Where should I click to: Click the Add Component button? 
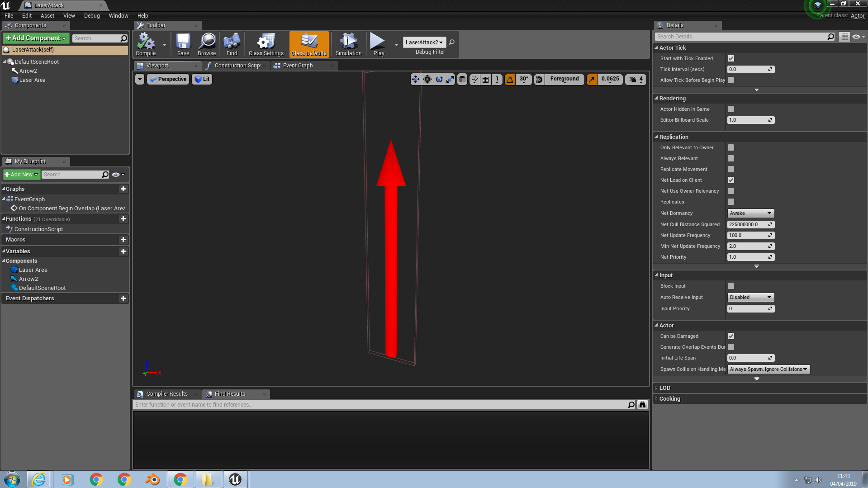pyautogui.click(x=36, y=38)
